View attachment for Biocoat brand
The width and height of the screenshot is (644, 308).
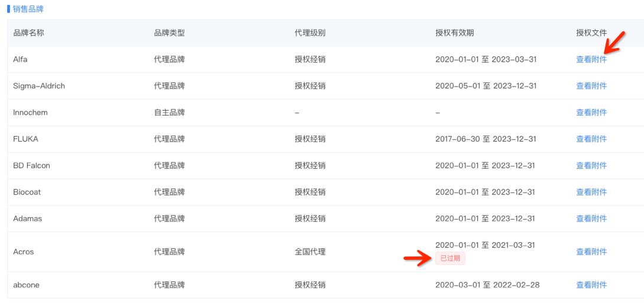click(591, 192)
